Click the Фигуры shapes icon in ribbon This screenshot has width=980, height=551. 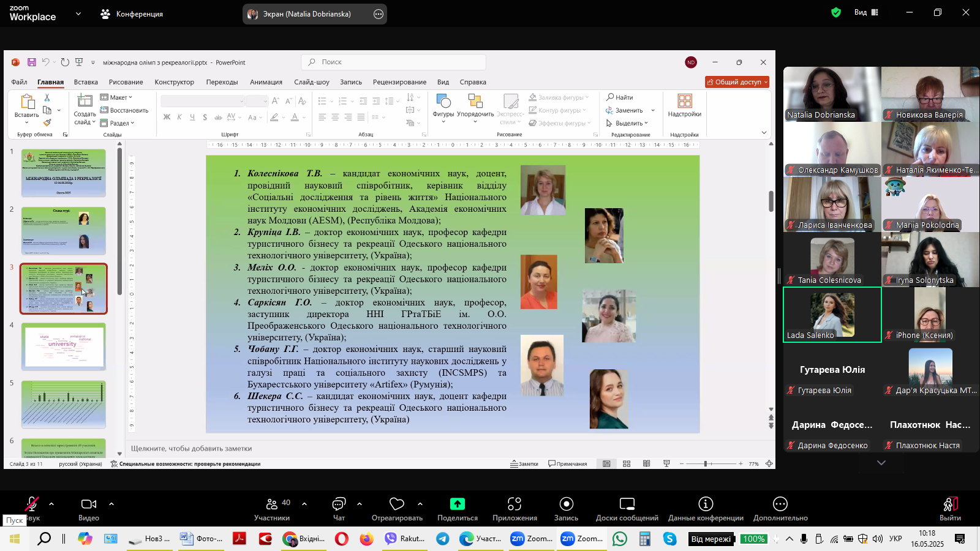pos(443,105)
